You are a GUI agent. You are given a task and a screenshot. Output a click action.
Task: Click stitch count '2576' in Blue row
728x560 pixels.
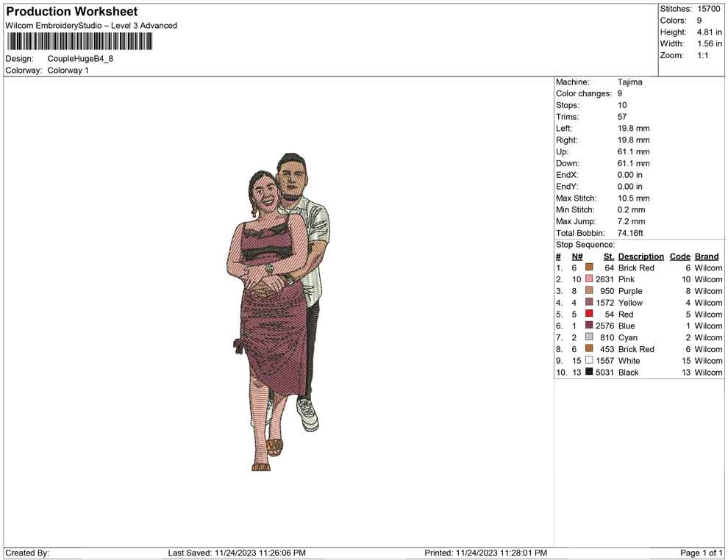[605, 326]
